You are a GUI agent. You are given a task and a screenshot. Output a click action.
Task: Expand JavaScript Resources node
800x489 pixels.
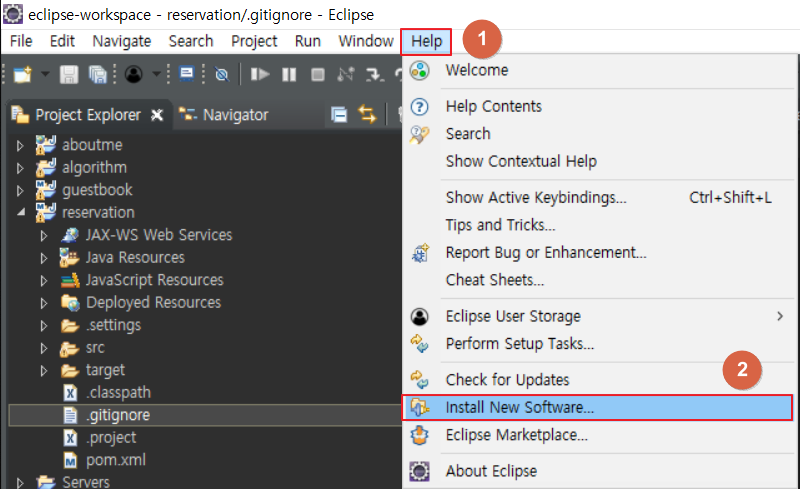tap(44, 280)
